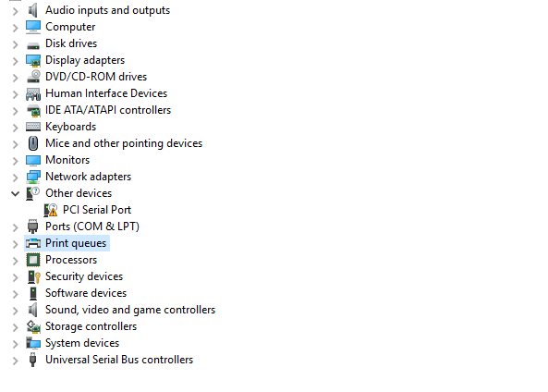548x392 pixels.
Task: Collapse the Other devices category
Action: click(x=15, y=193)
